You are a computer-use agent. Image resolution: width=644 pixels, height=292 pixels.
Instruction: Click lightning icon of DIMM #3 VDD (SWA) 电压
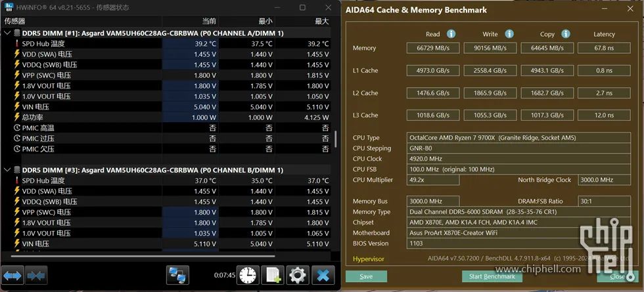pyautogui.click(x=17, y=191)
